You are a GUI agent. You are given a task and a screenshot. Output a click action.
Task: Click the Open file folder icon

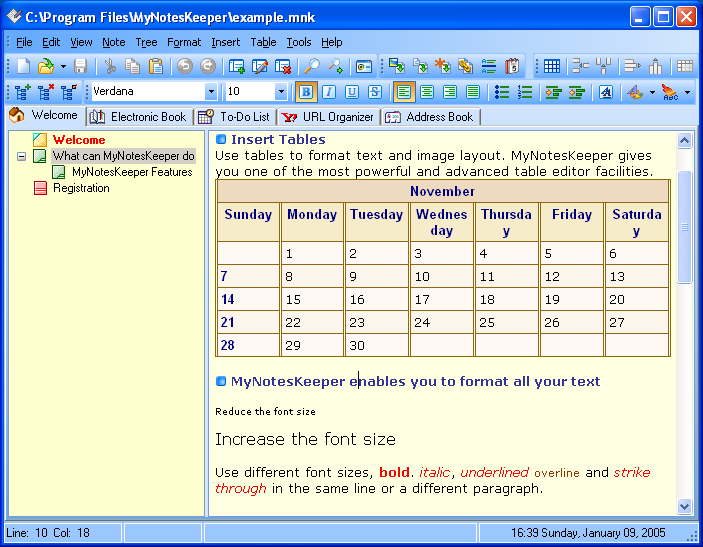45,67
